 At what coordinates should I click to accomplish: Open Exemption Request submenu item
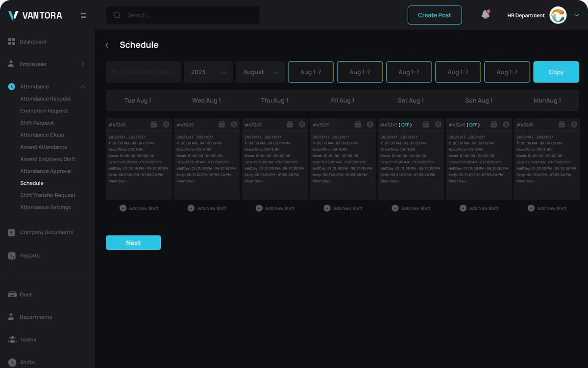[44, 111]
